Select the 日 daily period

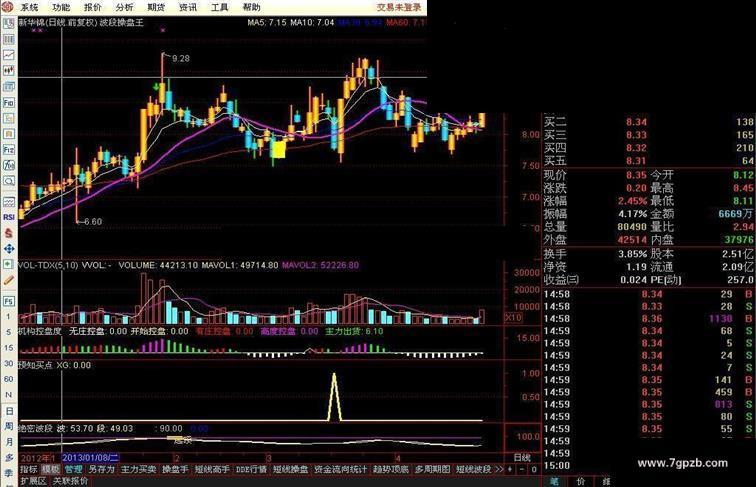point(9,411)
